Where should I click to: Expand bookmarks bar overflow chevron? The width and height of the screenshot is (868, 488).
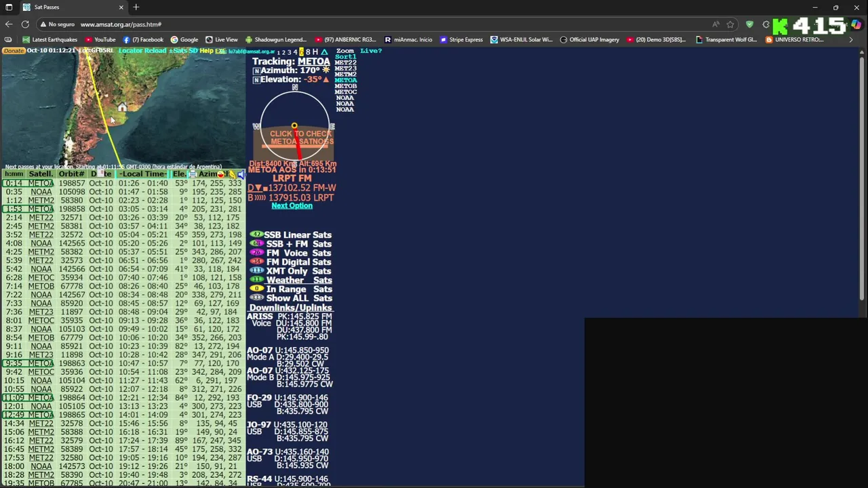click(851, 39)
